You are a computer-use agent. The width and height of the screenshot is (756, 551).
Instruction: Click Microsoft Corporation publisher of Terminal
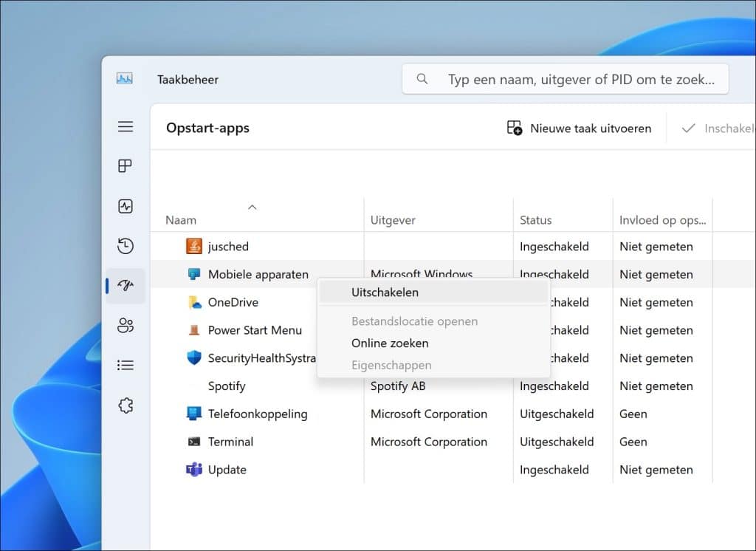(x=429, y=442)
